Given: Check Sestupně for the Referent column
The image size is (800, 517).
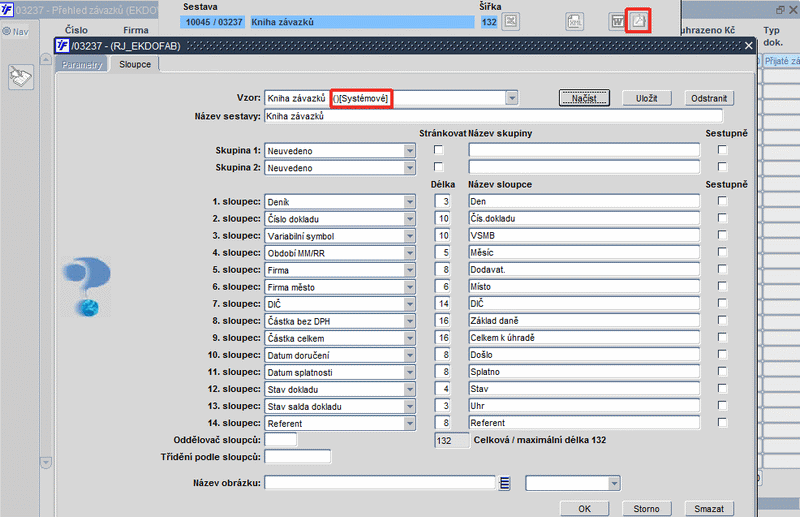Looking at the screenshot, I should pos(722,422).
